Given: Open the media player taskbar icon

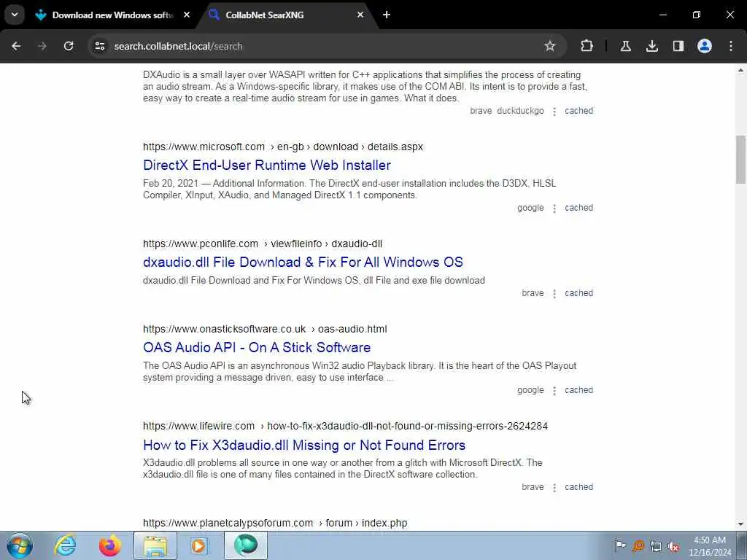Looking at the screenshot, I should click(x=199, y=545).
